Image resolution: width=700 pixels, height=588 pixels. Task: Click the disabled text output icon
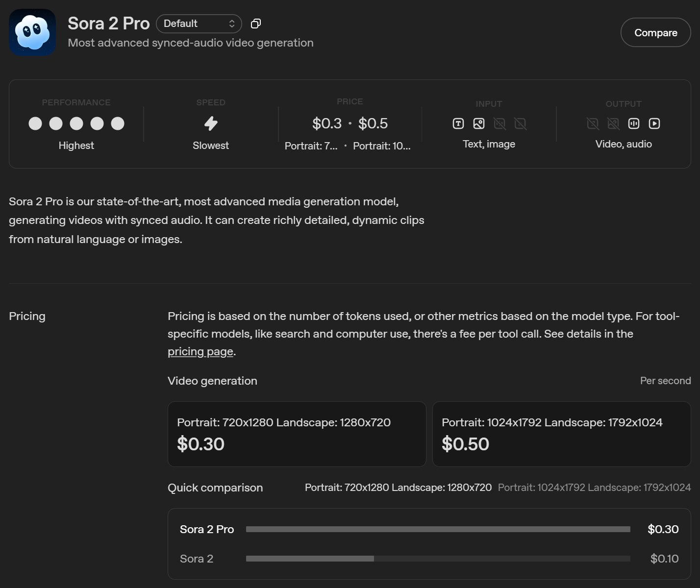pyautogui.click(x=592, y=123)
